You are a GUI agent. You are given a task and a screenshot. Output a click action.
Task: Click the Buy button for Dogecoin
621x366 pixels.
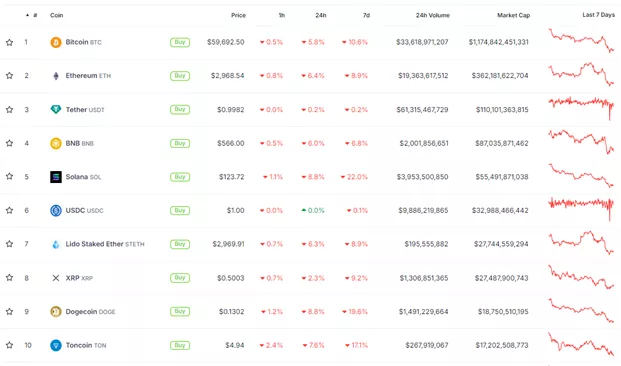click(x=180, y=311)
